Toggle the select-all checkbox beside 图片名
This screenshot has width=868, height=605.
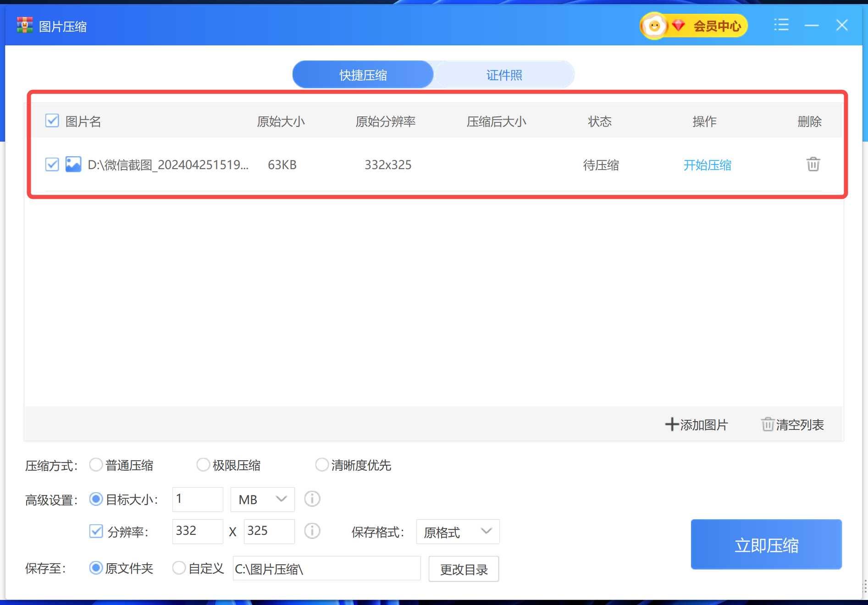tap(52, 121)
